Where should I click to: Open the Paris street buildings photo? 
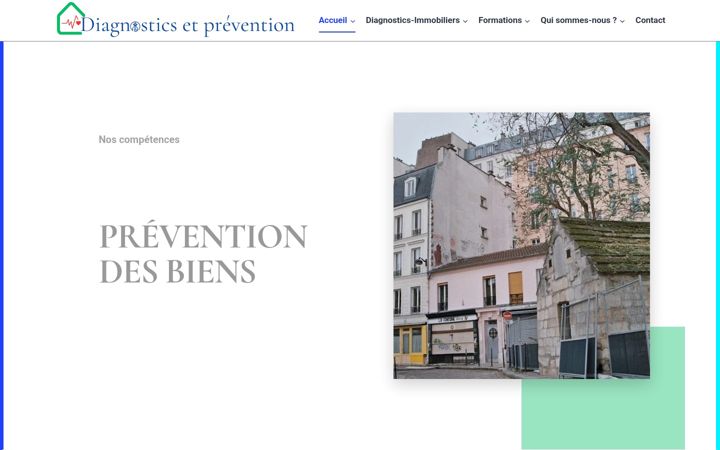(522, 246)
